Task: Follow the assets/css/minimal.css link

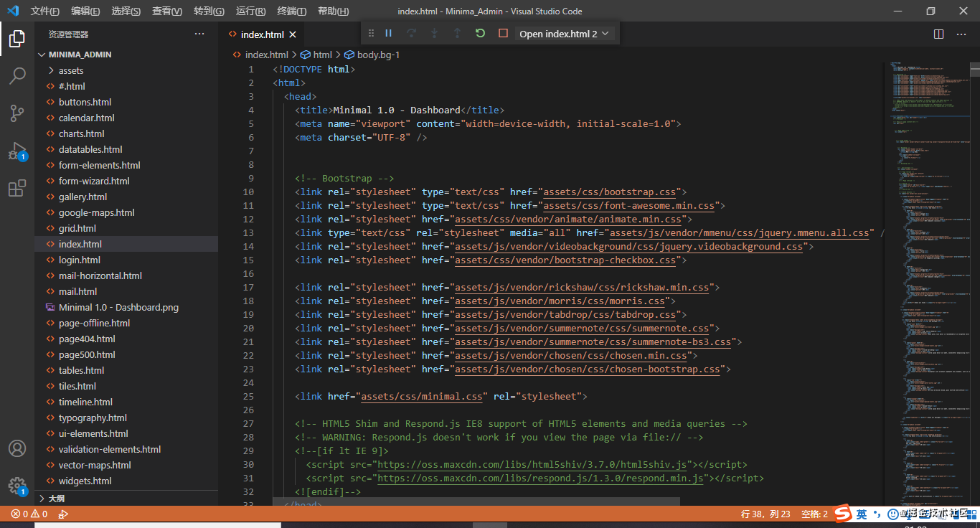Action: point(422,396)
